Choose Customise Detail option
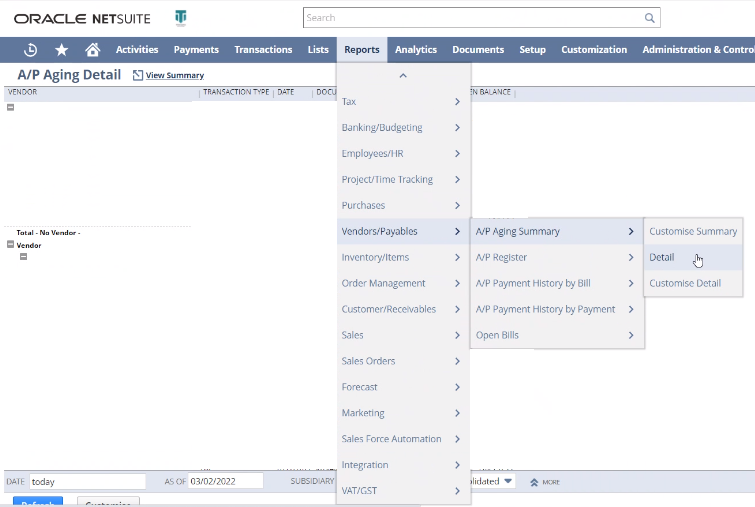 click(693, 284)
